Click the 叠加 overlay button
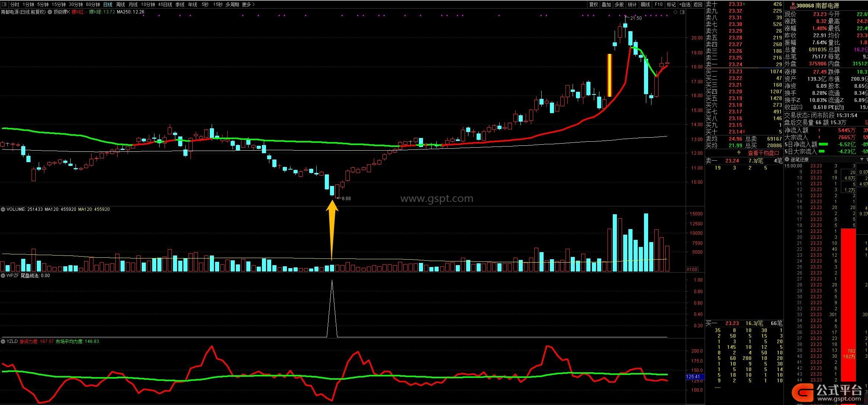 [606, 4]
